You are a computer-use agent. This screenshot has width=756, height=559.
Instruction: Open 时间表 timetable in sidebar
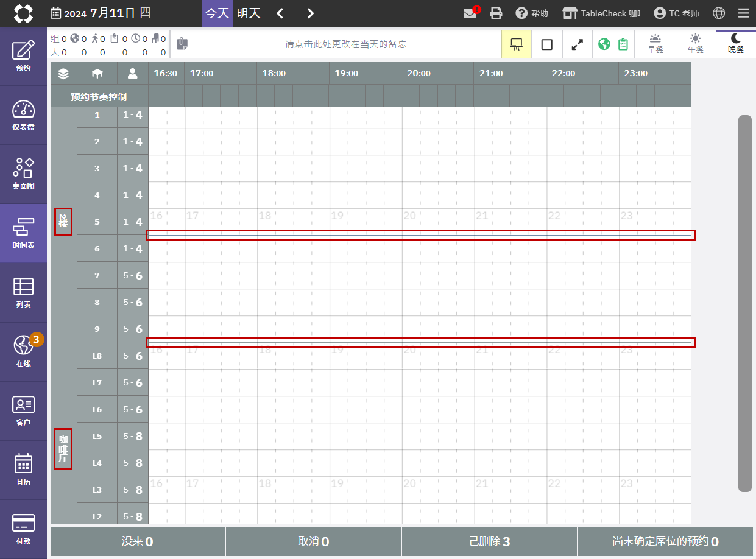pos(23,233)
